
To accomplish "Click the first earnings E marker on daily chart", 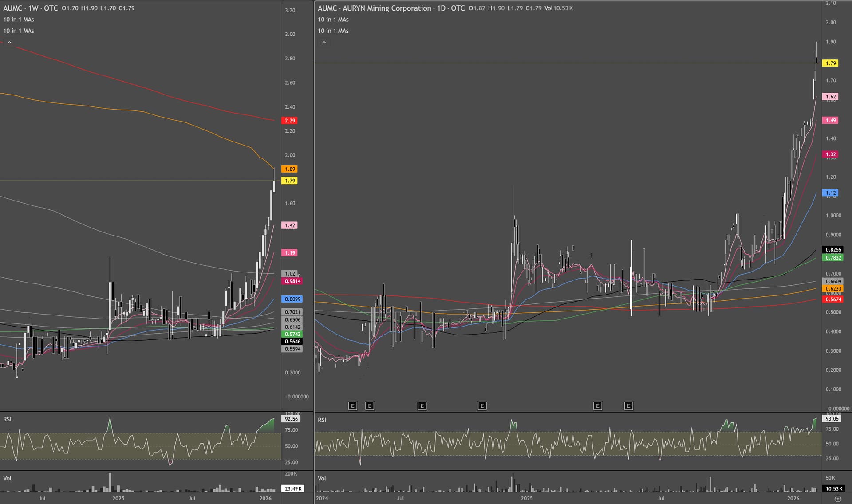I will 353,406.
